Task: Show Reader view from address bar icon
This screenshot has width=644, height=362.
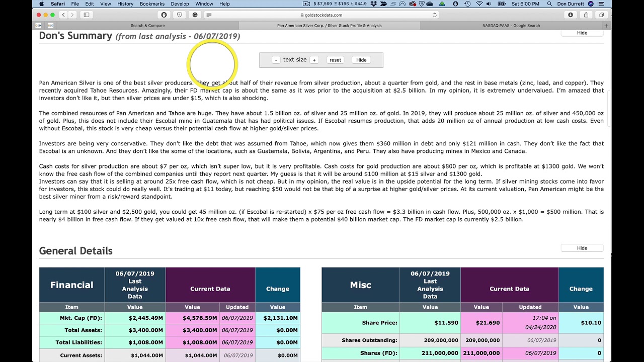Action: (x=209, y=15)
